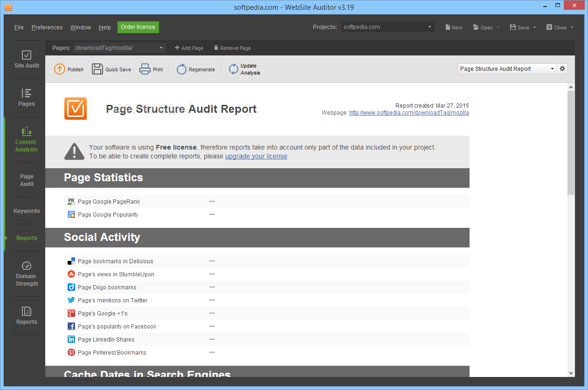Click the app icon in the title bar

coord(8,7)
